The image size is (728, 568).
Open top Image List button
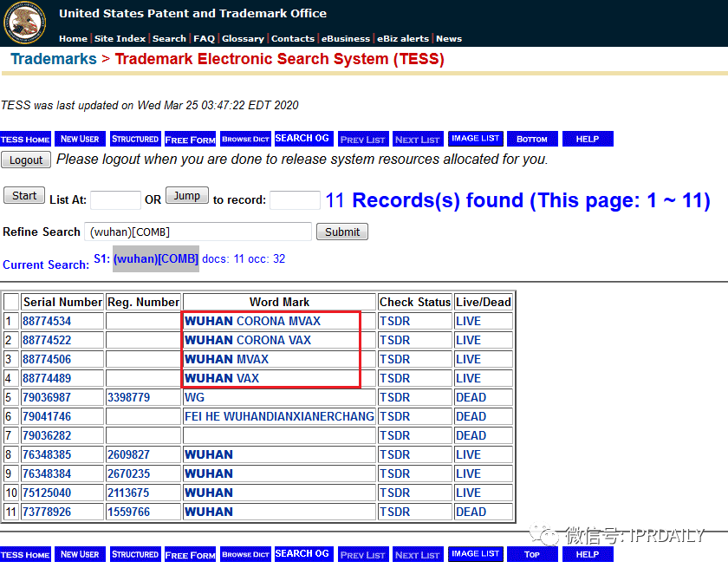476,139
